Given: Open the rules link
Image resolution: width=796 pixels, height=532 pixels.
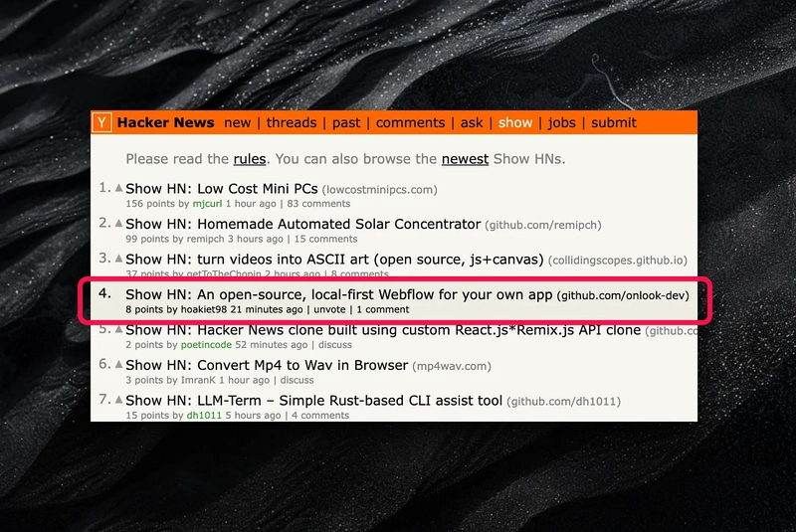Looking at the screenshot, I should (x=249, y=159).
